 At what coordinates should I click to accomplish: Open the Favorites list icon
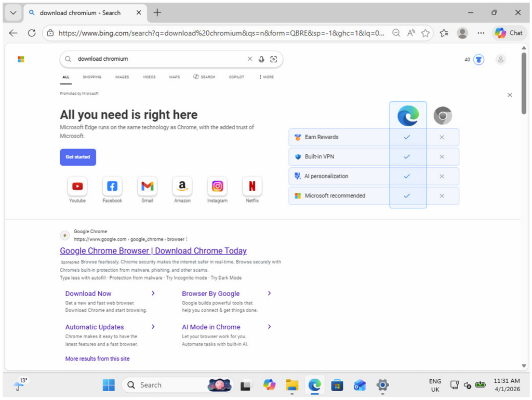click(444, 33)
